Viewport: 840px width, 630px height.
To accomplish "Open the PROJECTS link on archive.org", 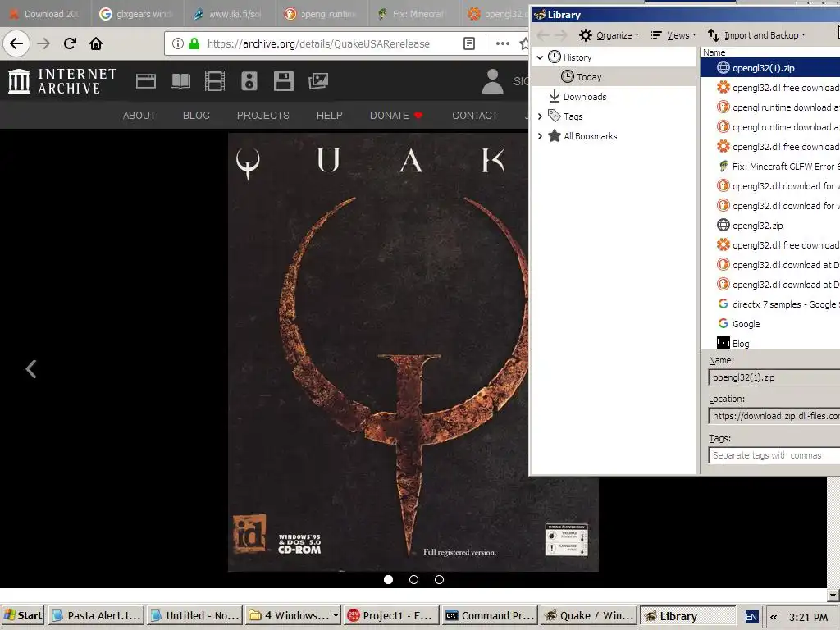I will click(x=263, y=115).
